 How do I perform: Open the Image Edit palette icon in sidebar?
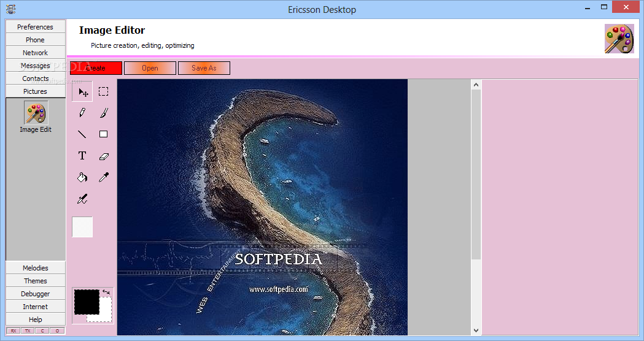point(36,113)
